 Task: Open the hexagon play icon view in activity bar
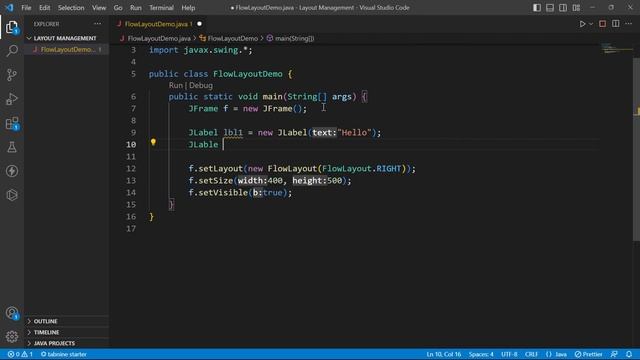click(12, 195)
